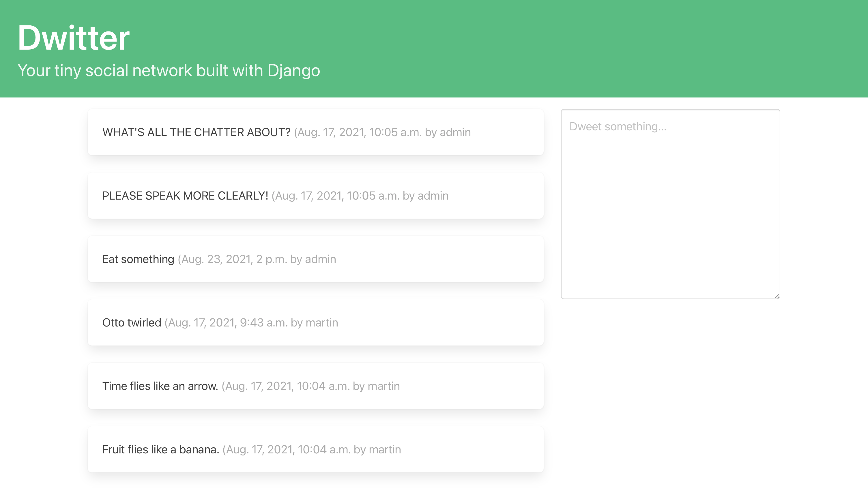The height and width of the screenshot is (488, 868).
Task: Click the Dwitter page title
Action: (x=74, y=37)
